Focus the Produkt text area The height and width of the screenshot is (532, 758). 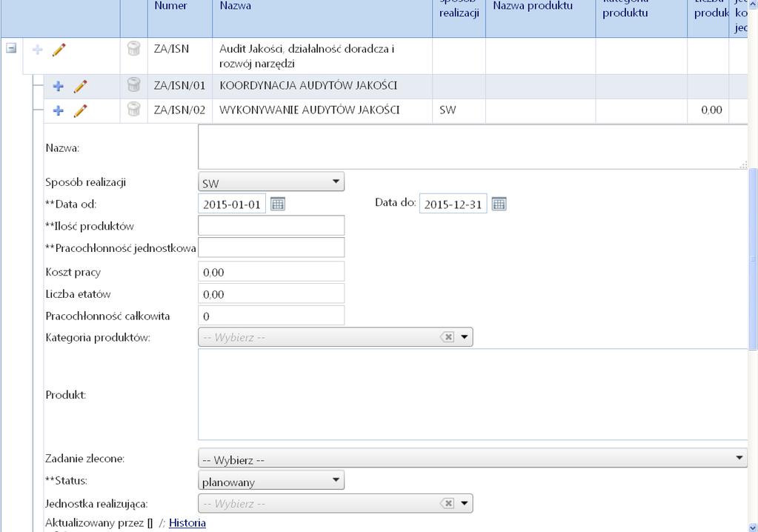click(473, 394)
